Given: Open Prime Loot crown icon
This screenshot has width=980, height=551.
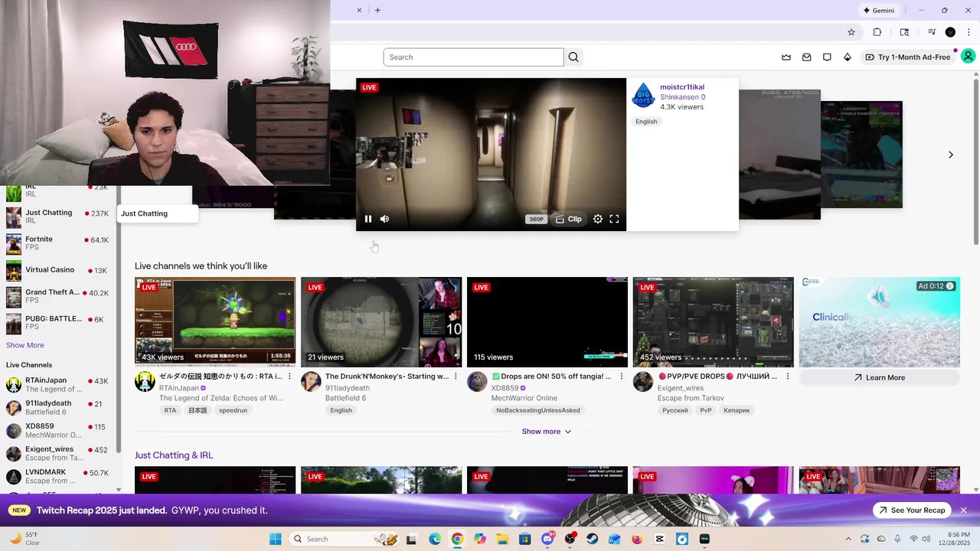Looking at the screenshot, I should [786, 57].
